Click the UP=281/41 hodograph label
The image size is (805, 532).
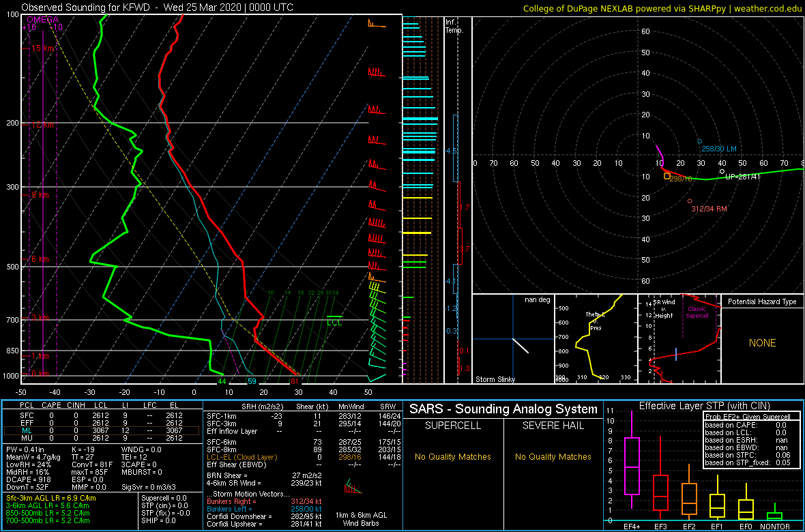coord(743,177)
